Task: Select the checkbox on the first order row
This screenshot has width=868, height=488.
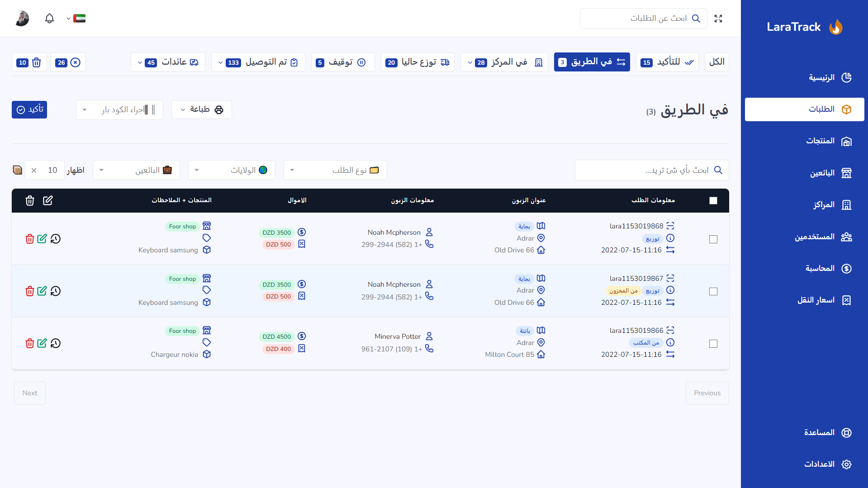Action: tap(713, 239)
